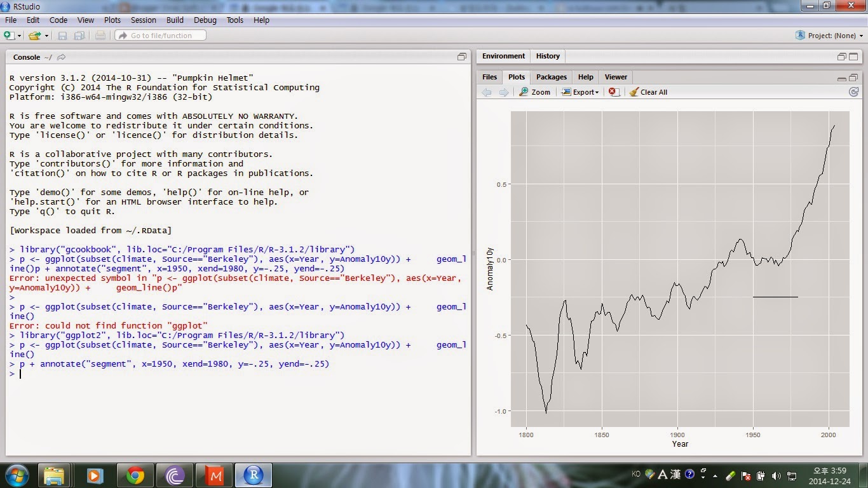Open the media player taskbar icon

94,475
